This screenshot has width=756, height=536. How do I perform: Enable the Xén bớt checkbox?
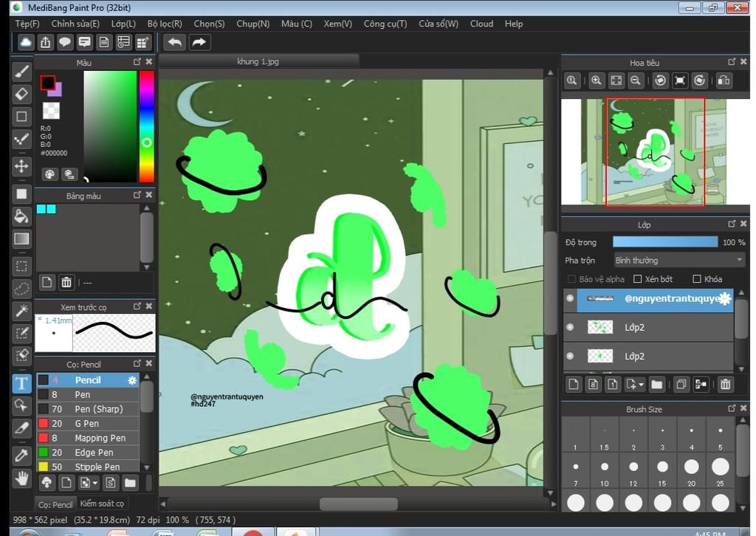pos(637,279)
